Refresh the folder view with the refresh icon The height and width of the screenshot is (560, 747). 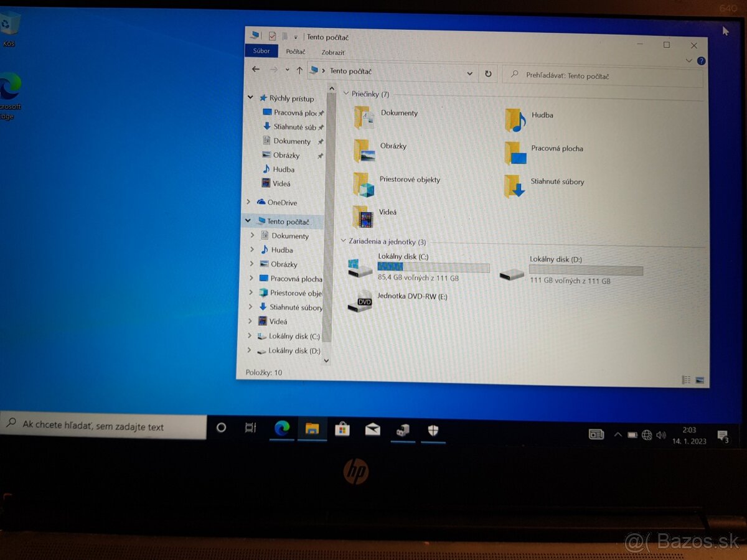(x=489, y=73)
